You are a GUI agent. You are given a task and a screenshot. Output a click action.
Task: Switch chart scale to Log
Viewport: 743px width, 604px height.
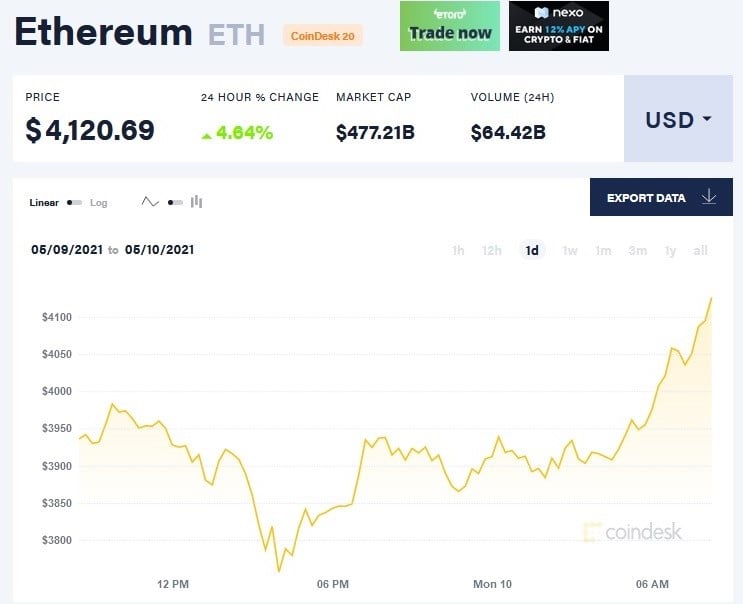point(99,203)
